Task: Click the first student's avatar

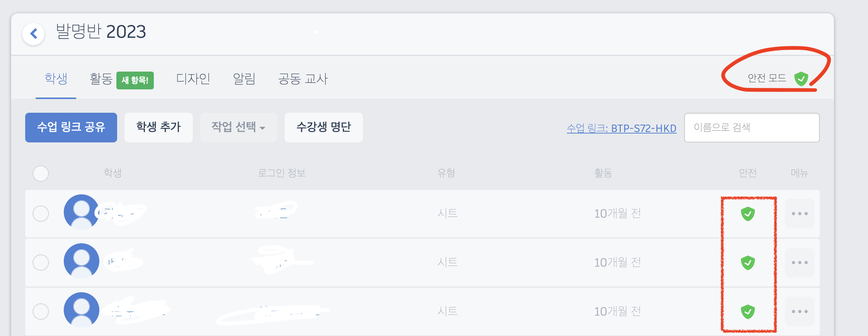Action: click(x=82, y=212)
